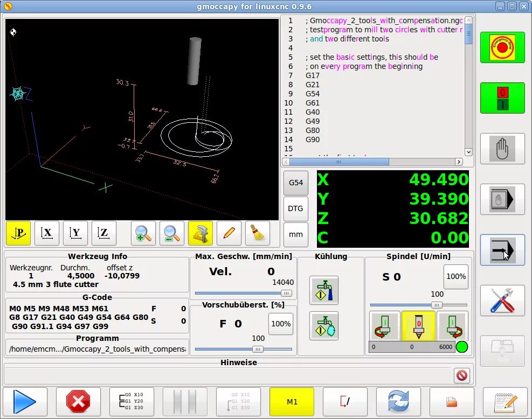Toggle mist coolant button
The image size is (532, 419).
[324, 326]
